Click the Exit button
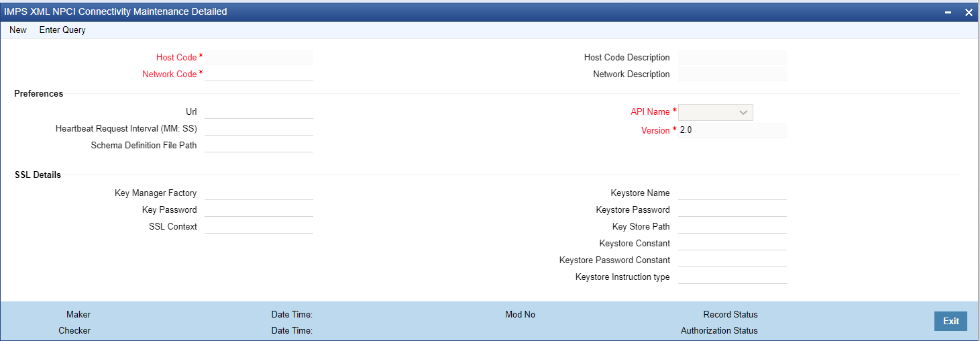Screen dimensions: 980x341 click(x=950, y=321)
